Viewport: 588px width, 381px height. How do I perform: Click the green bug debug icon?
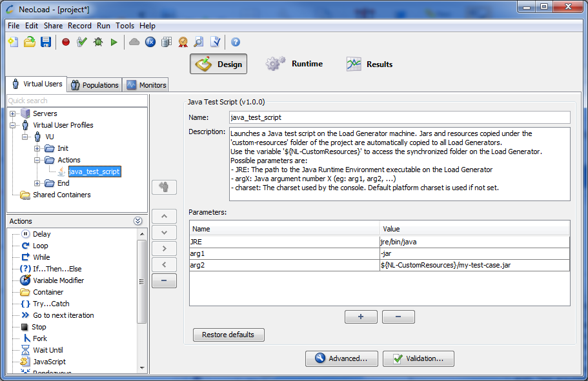click(x=98, y=42)
